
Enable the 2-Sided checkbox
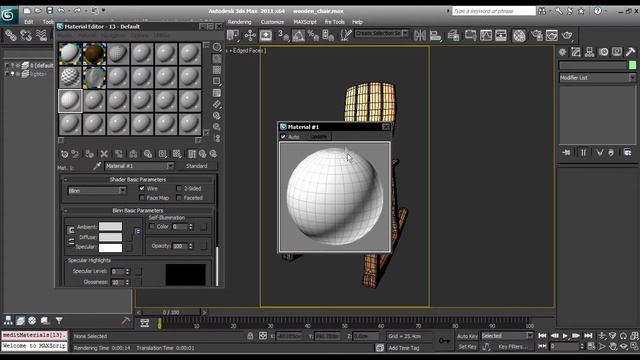click(179, 188)
